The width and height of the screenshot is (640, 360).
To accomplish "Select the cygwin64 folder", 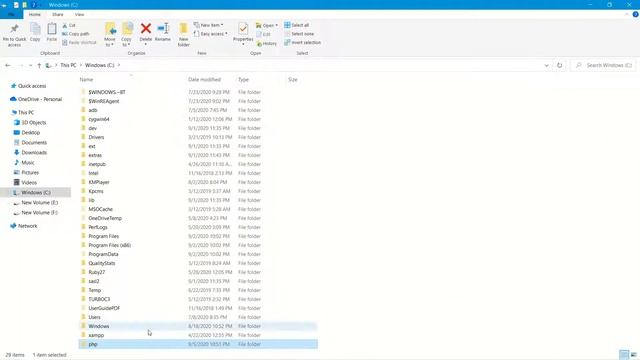I will pos(198,119).
